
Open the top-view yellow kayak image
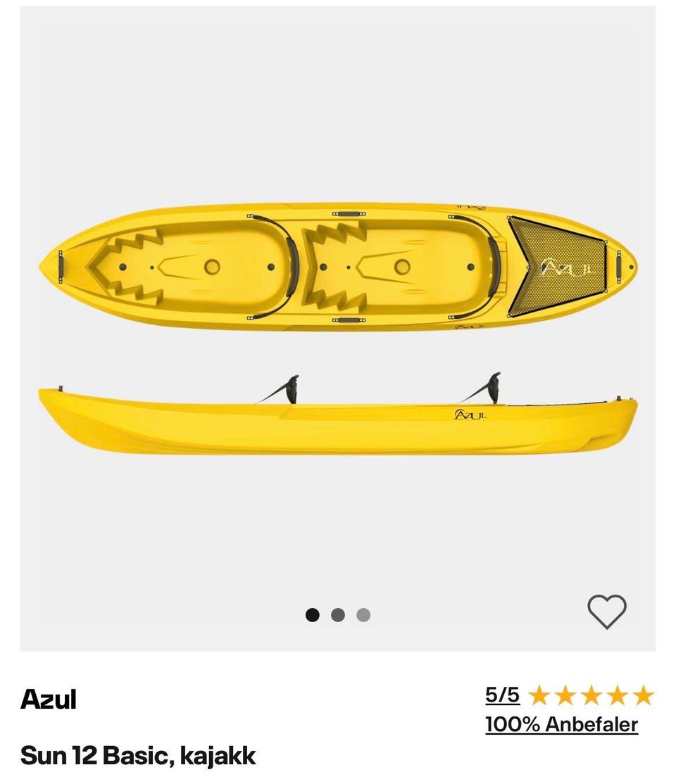(x=338, y=267)
